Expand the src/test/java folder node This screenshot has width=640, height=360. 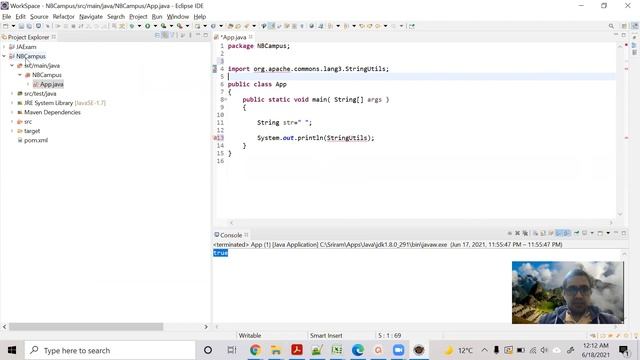(12, 93)
